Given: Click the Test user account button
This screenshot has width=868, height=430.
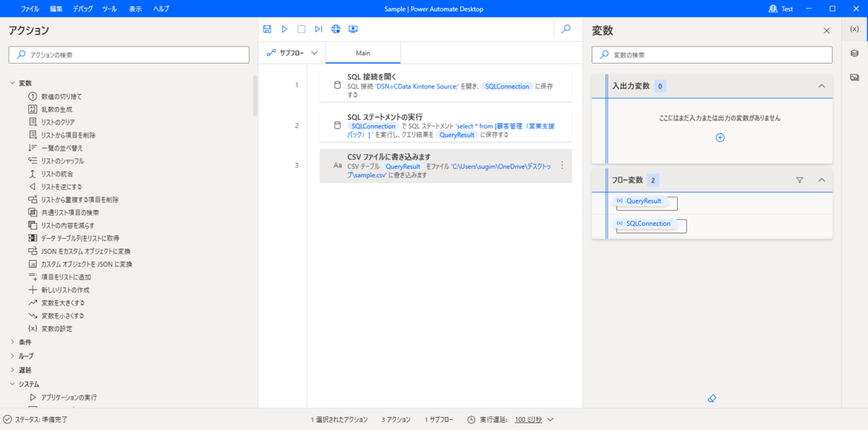Looking at the screenshot, I should 780,9.
